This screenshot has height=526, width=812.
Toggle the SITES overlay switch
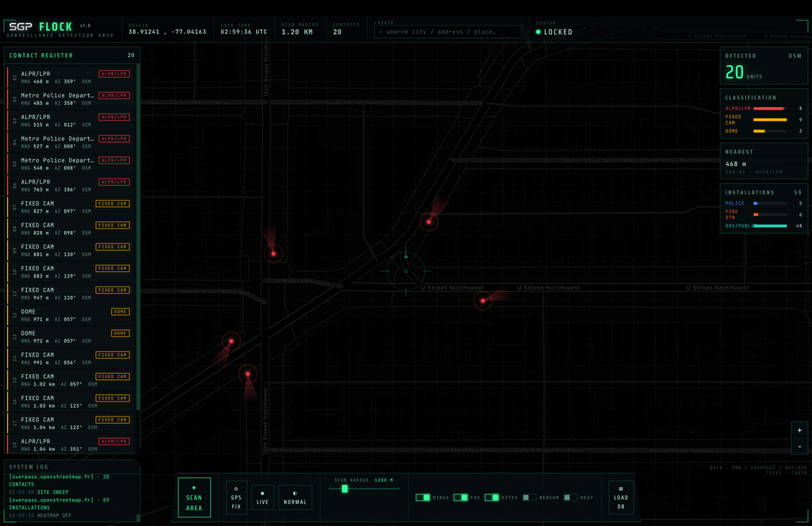coord(492,497)
